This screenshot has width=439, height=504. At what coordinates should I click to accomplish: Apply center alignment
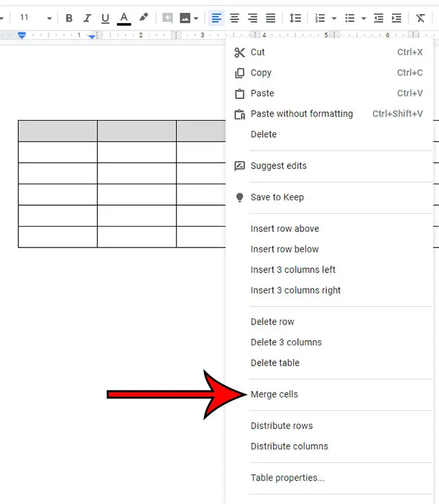pos(234,18)
